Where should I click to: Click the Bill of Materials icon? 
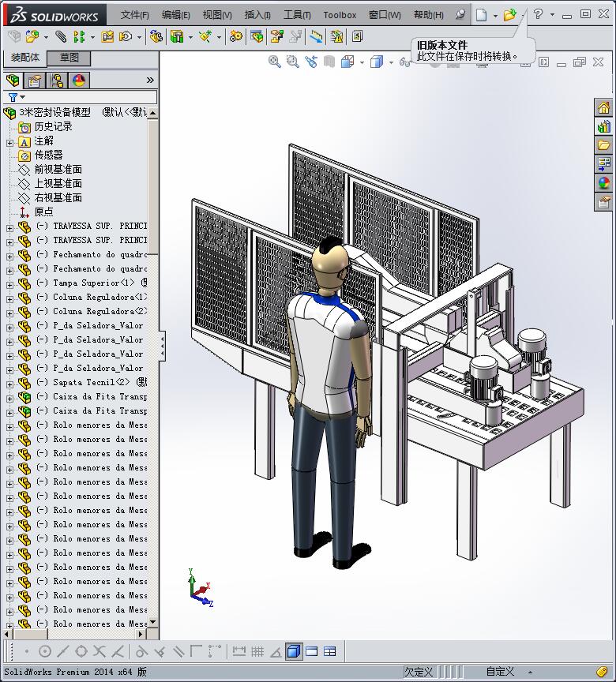pyautogui.click(x=257, y=36)
